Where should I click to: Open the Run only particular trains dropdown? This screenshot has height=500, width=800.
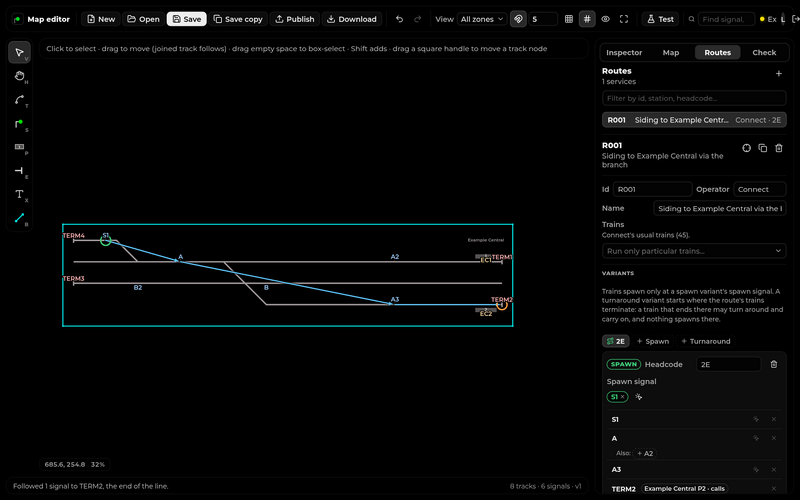694,251
